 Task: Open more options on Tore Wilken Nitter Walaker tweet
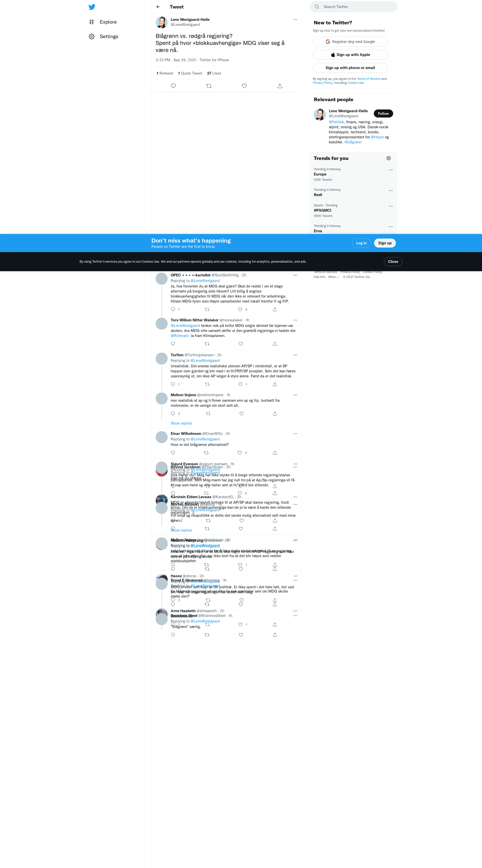295,320
